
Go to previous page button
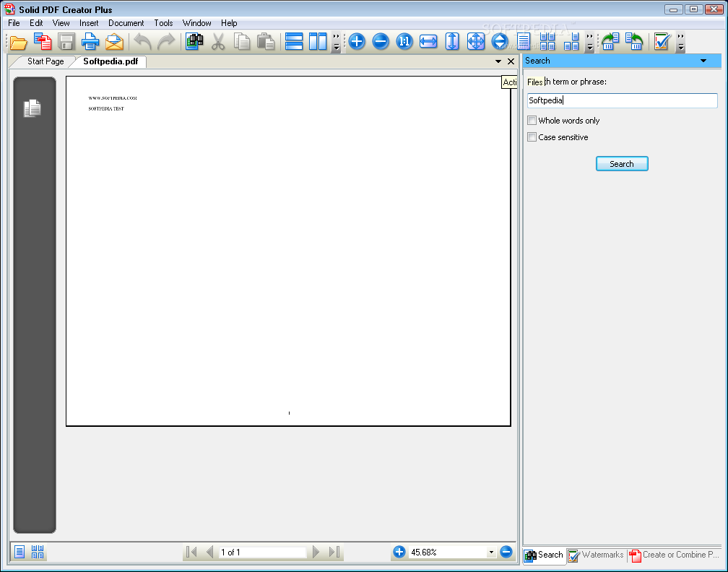pos(210,552)
